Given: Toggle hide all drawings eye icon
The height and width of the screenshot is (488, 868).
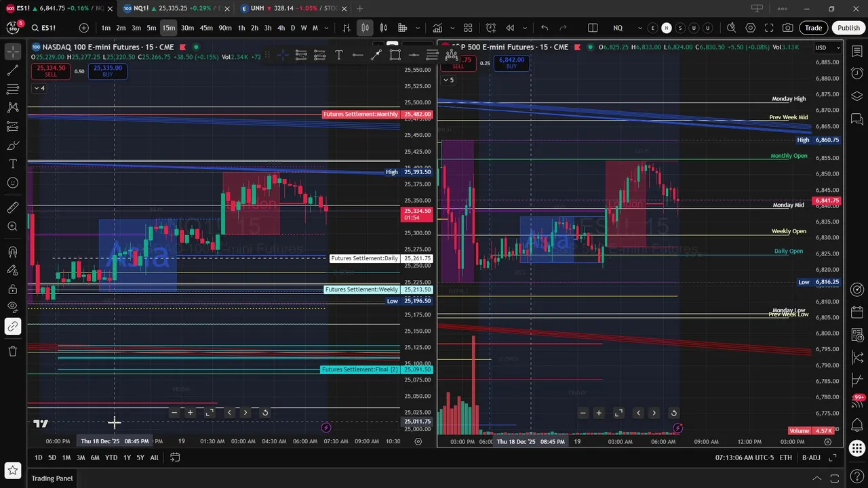Looking at the screenshot, I should [x=12, y=308].
